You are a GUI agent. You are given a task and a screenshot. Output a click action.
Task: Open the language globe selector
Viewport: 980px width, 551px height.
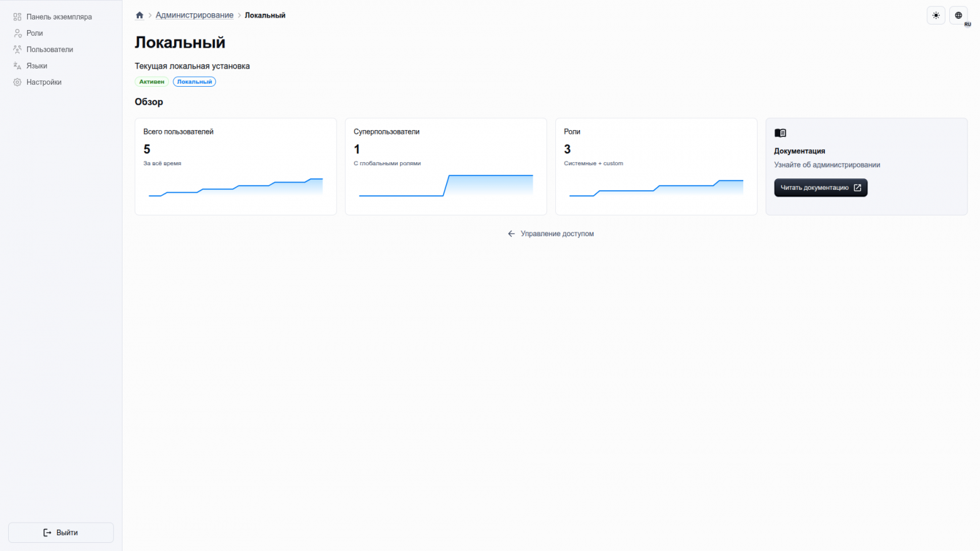point(958,15)
